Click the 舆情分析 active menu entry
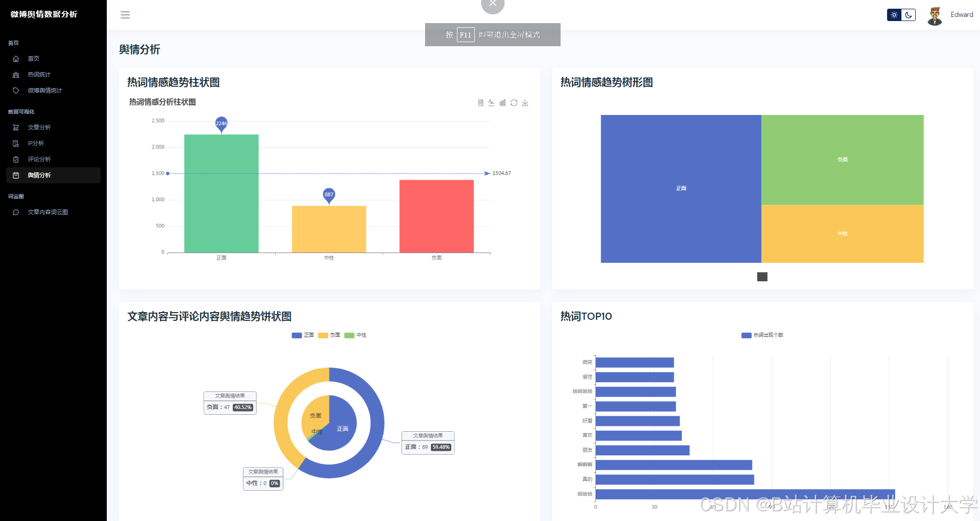Screen dimensions: 980x521 coord(39,175)
